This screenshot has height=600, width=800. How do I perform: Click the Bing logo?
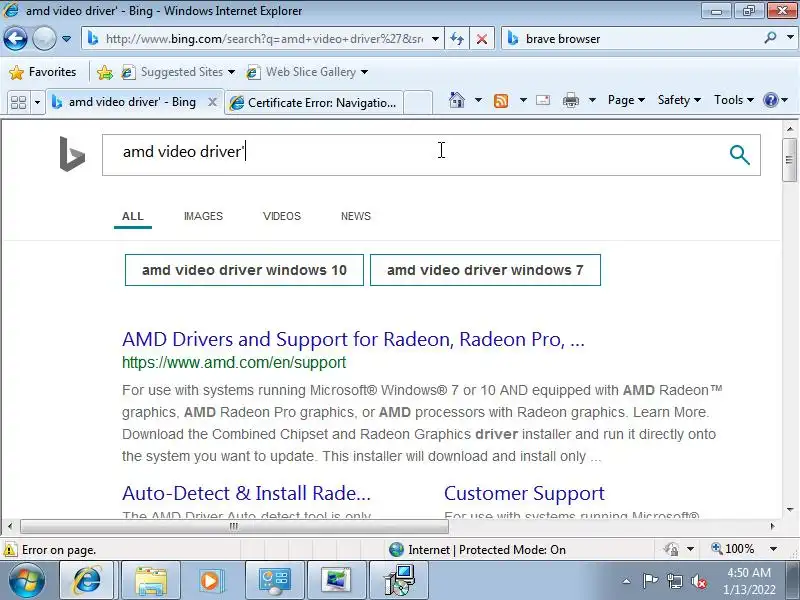click(x=72, y=154)
